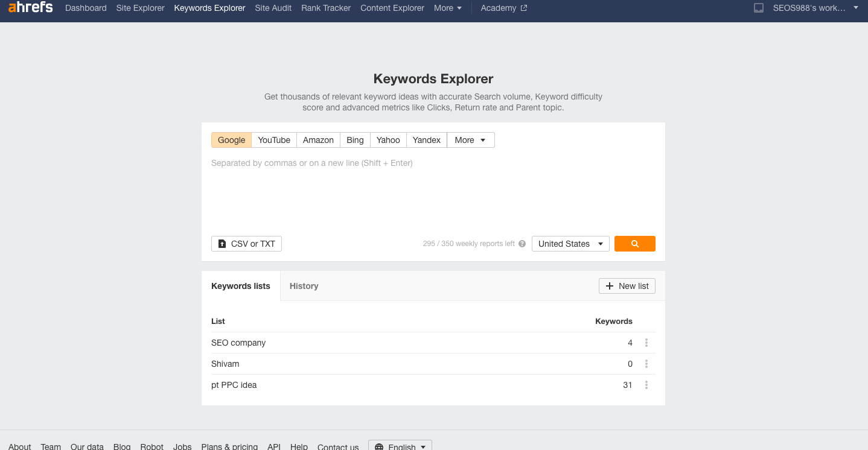Open the Jobs footer link
Screen dimensions: 868x450
coord(182,446)
